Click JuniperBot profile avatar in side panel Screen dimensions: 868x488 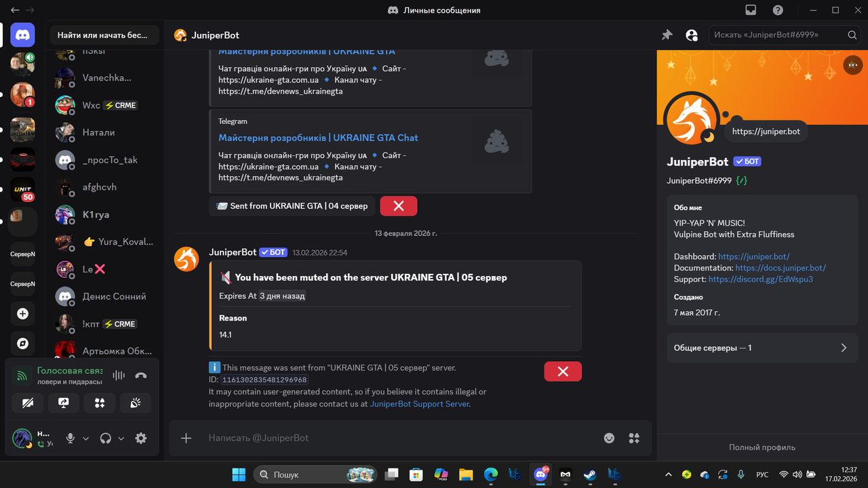691,119
